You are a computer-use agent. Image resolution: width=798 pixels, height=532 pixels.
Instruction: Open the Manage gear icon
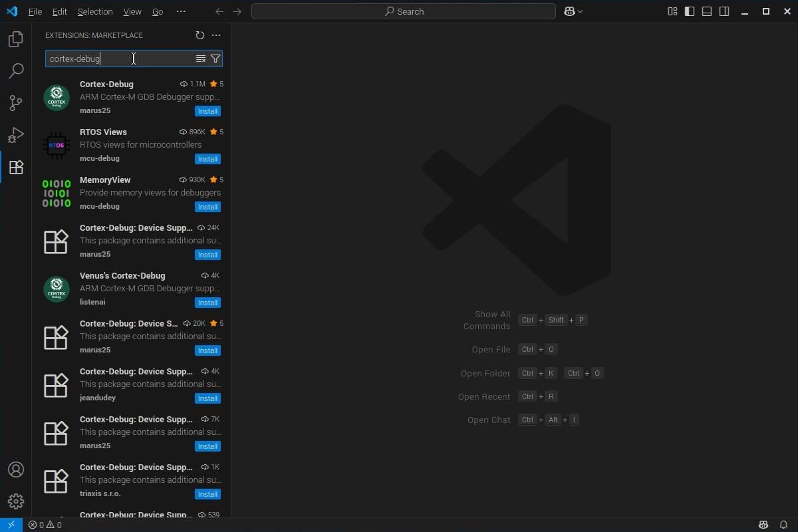coord(16,501)
